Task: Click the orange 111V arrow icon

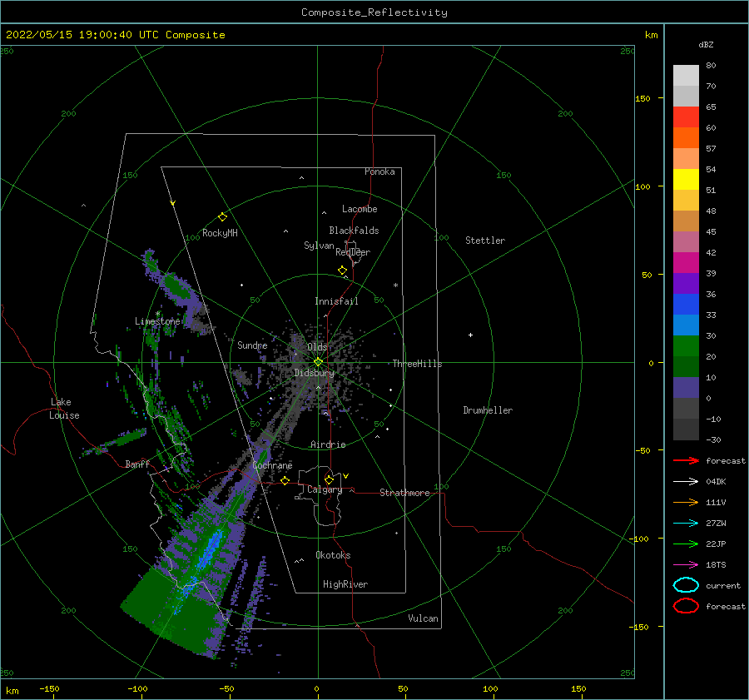Action: point(686,502)
